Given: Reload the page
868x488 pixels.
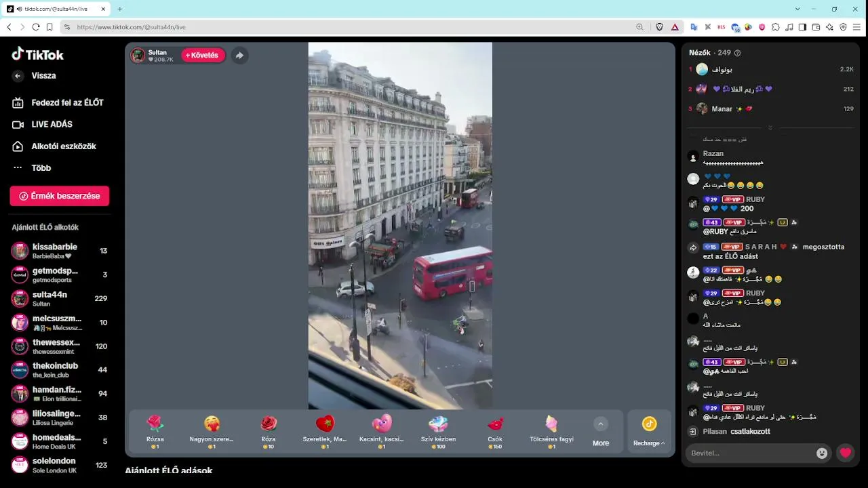Looking at the screenshot, I should [x=36, y=27].
